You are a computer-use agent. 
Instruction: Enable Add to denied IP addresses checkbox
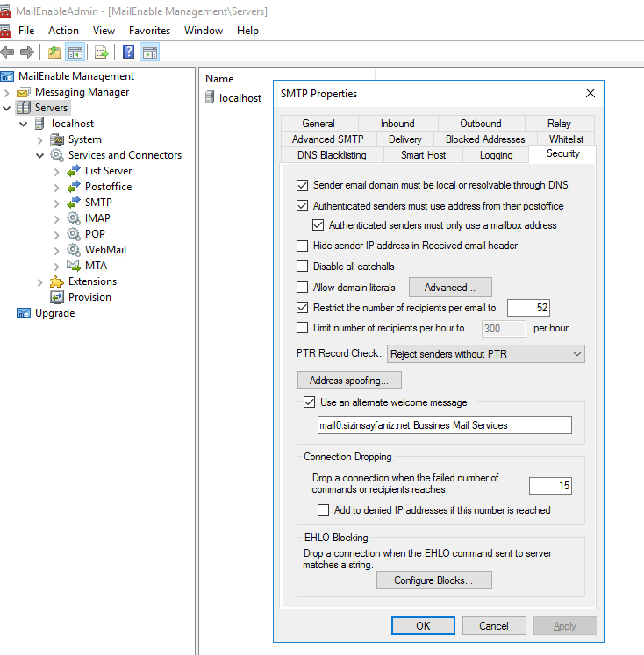(323, 510)
